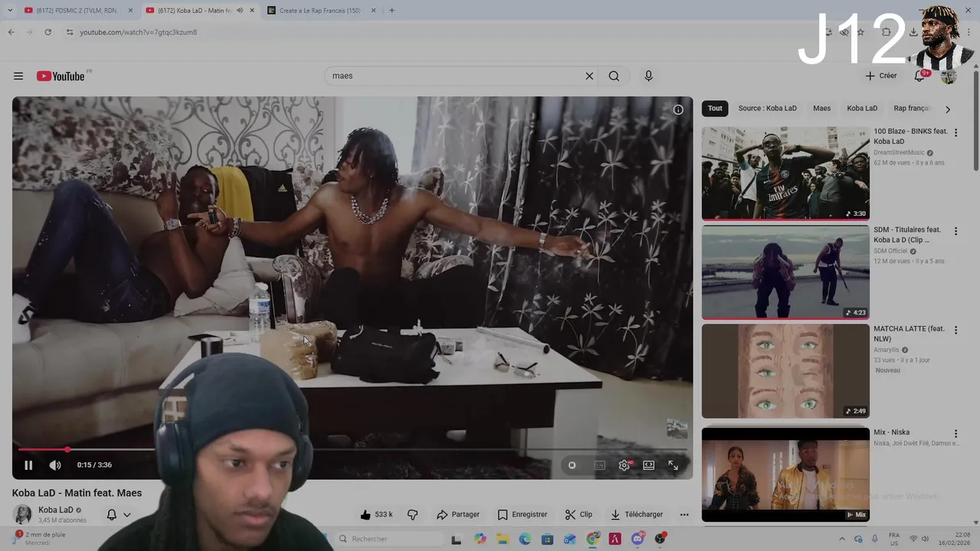Click the 'Créer' button

pyautogui.click(x=881, y=76)
